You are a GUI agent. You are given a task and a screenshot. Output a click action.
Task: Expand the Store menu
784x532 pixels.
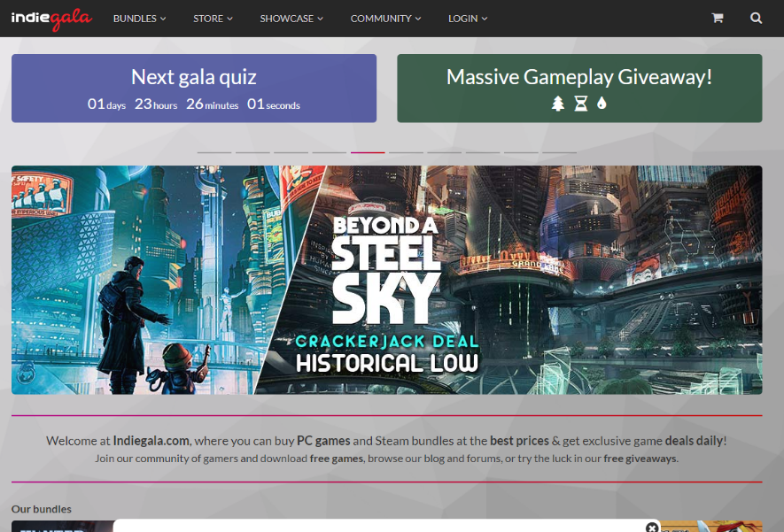point(213,19)
